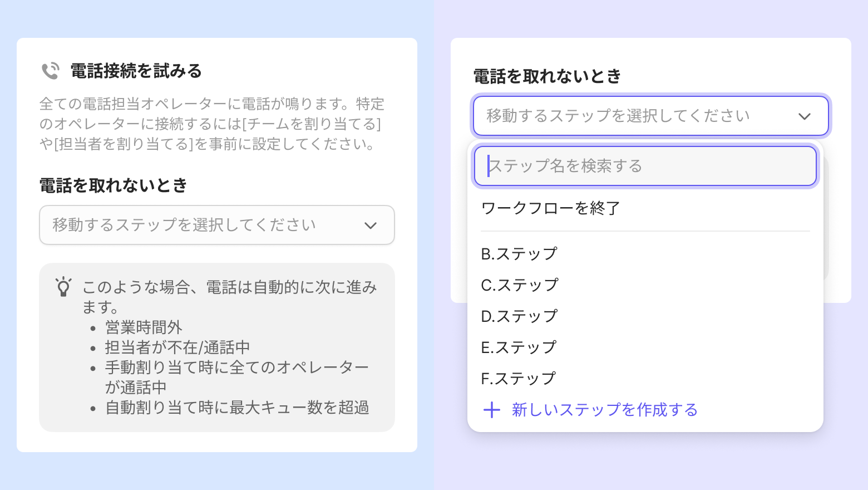Click the 全ての電話担当オペレーター description paragraph
The height and width of the screenshot is (490, 868).
point(212,124)
